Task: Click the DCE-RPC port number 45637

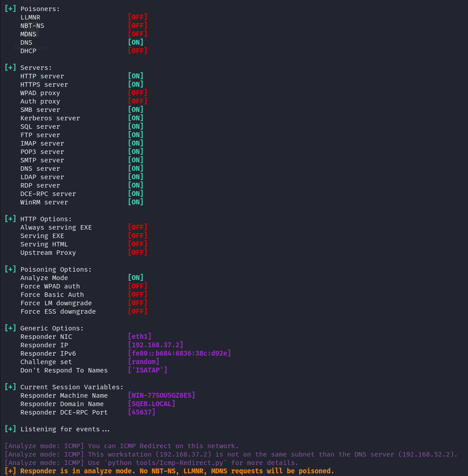Action: (x=141, y=412)
